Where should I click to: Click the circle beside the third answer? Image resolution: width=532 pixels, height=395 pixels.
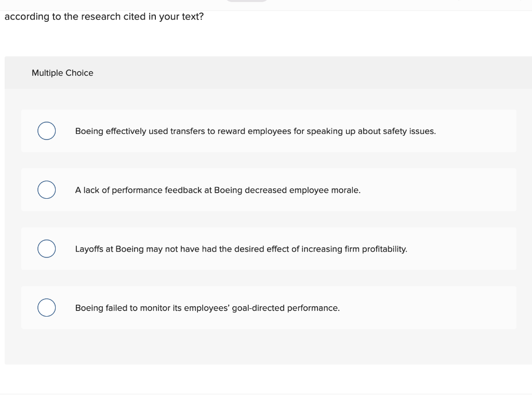pyautogui.click(x=46, y=249)
